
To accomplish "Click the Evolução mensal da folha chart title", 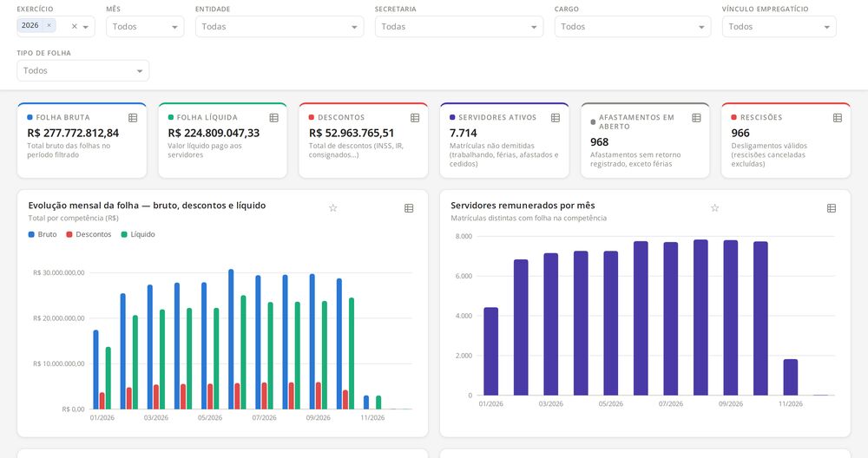I will tap(147, 206).
